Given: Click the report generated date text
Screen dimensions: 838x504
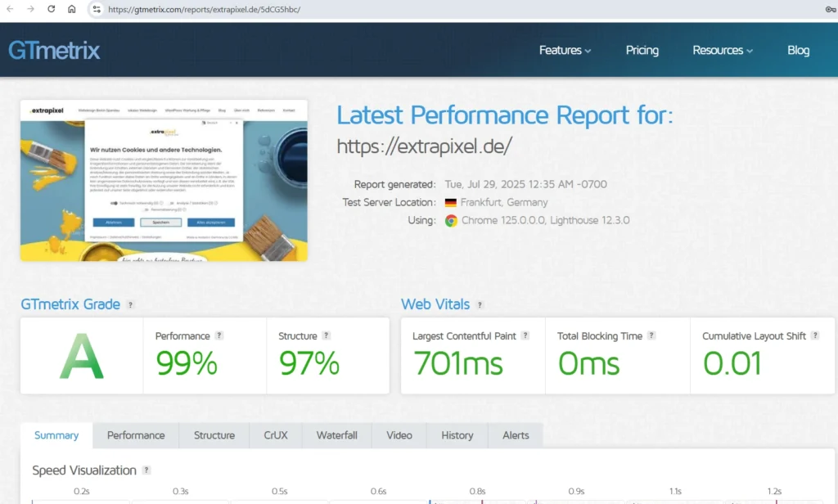Looking at the screenshot, I should tap(526, 184).
